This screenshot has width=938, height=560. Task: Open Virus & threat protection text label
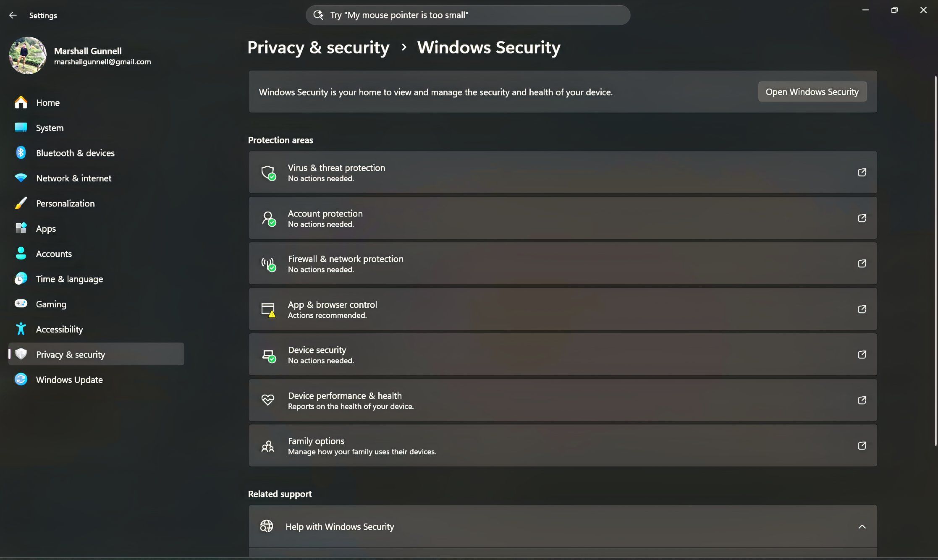[x=336, y=167]
